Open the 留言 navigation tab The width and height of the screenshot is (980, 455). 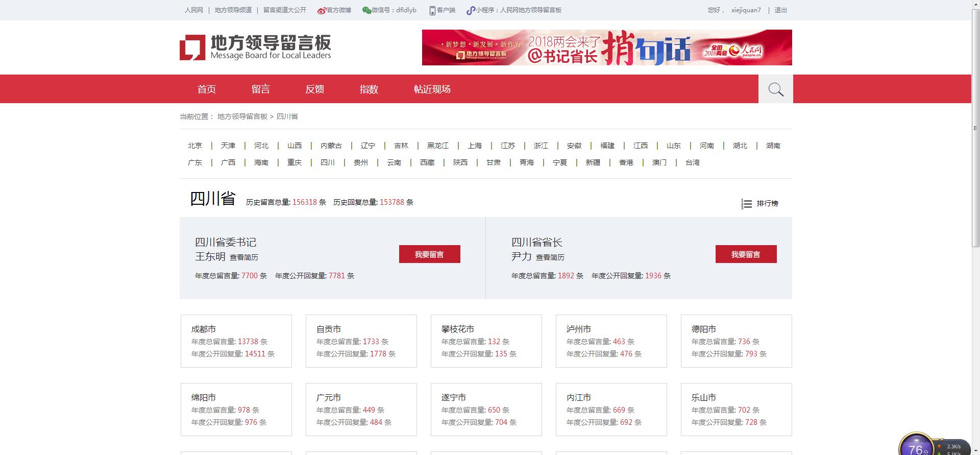(260, 89)
